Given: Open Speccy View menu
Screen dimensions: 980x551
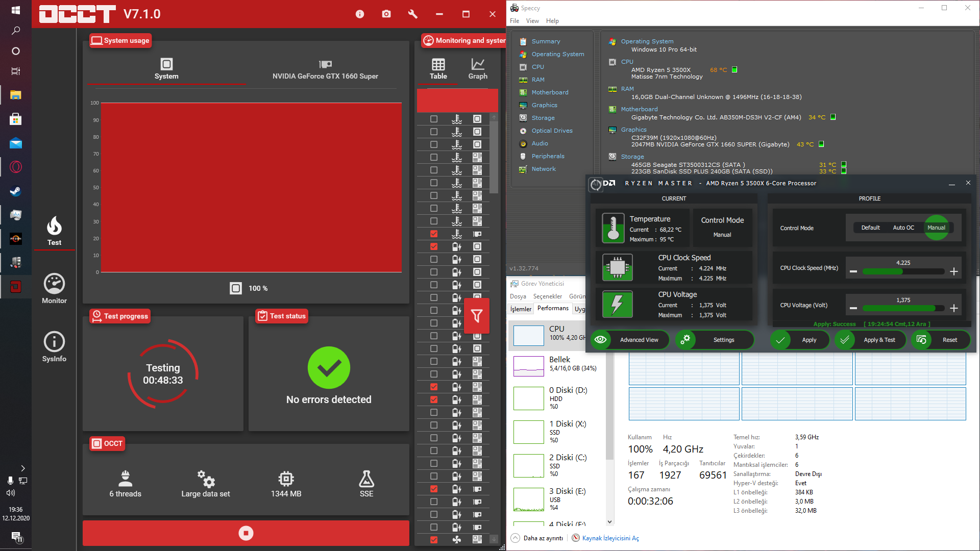Looking at the screenshot, I should [x=532, y=21].
